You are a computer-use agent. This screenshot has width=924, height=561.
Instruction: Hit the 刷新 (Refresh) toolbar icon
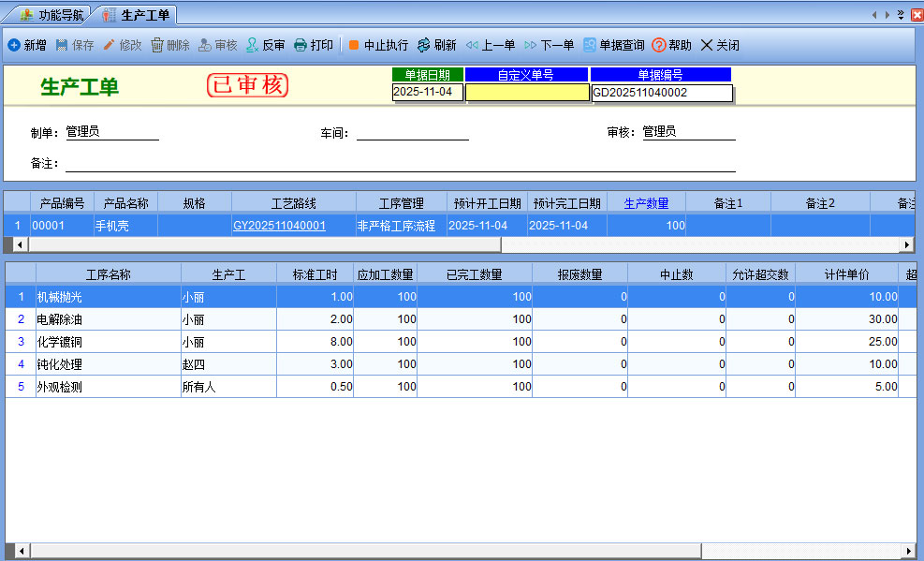(424, 45)
